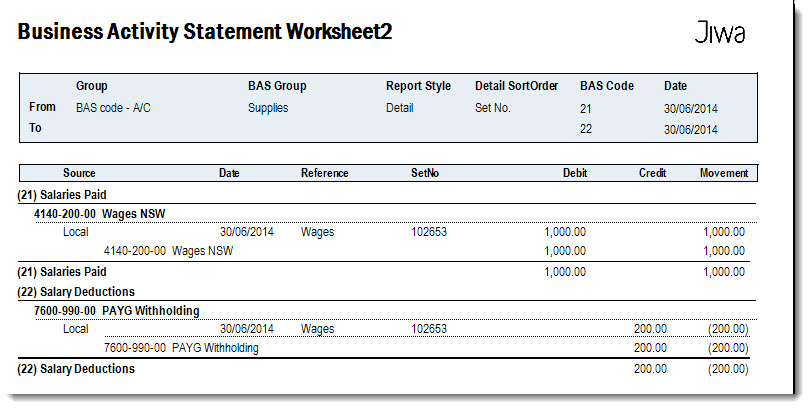
Task: Click the Movement column header
Action: 724,173
